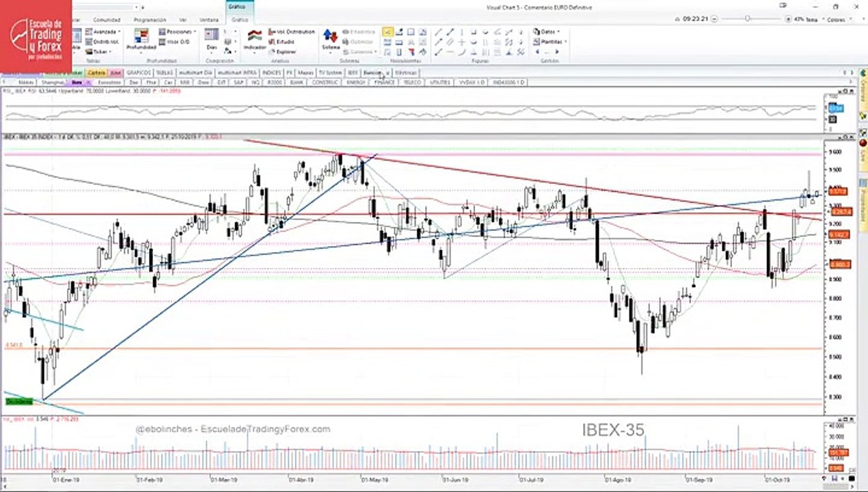The image size is (868, 492).
Task: Click the Optimizar system icon
Action: [x=357, y=42]
